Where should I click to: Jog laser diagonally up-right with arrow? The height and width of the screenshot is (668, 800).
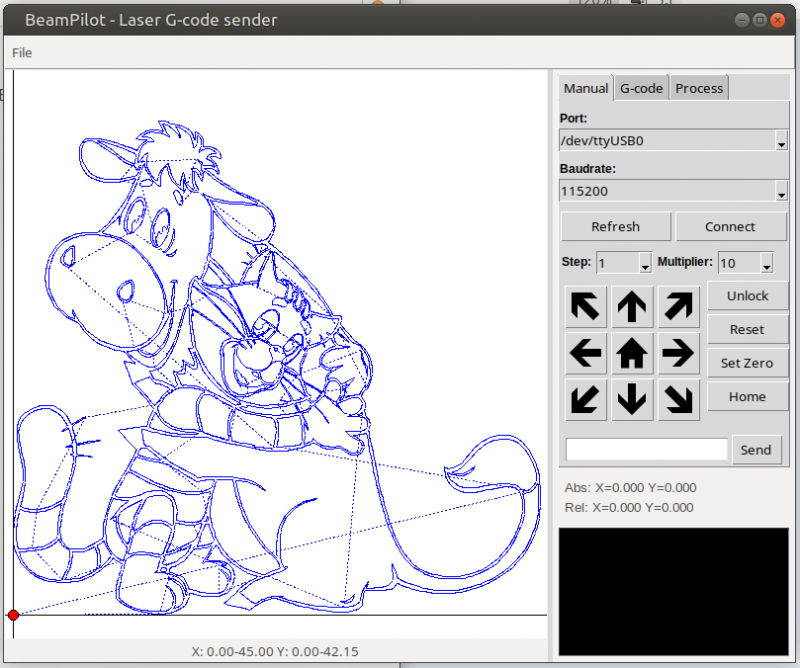pyautogui.click(x=678, y=306)
